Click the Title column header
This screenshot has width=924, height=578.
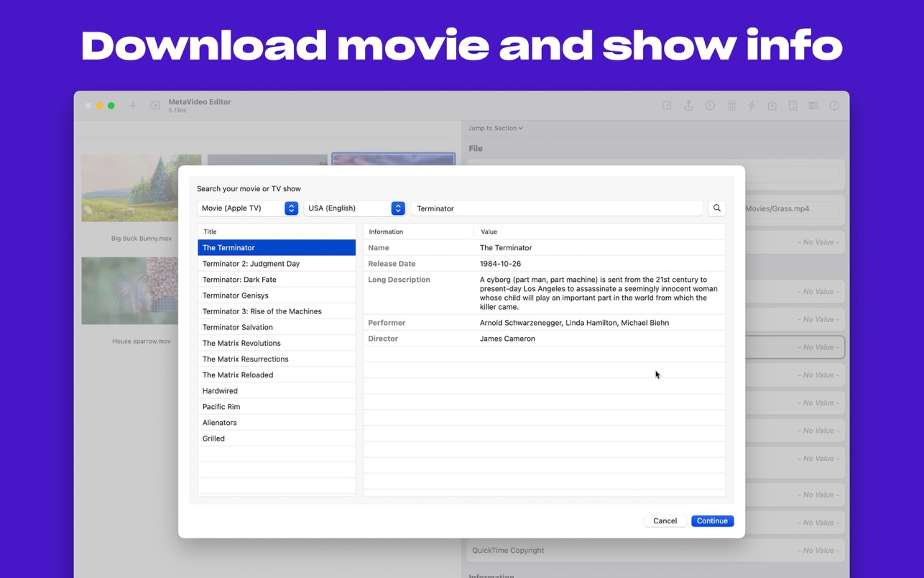click(x=277, y=231)
